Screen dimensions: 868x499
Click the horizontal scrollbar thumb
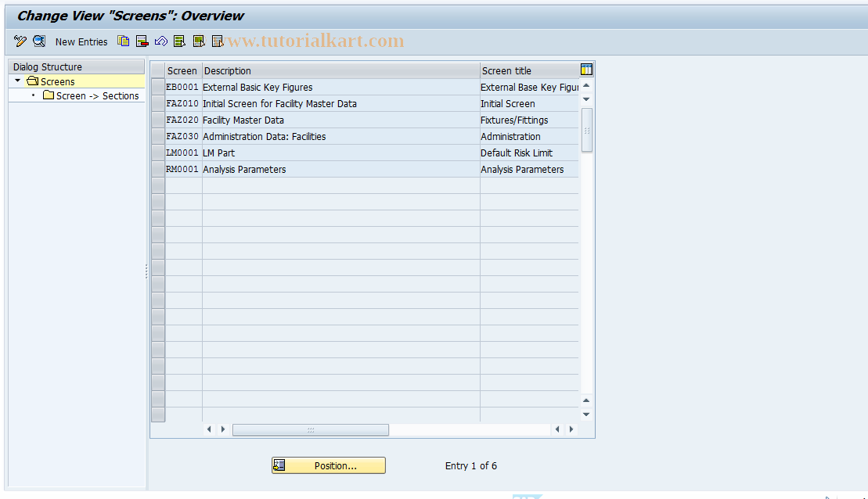point(311,430)
